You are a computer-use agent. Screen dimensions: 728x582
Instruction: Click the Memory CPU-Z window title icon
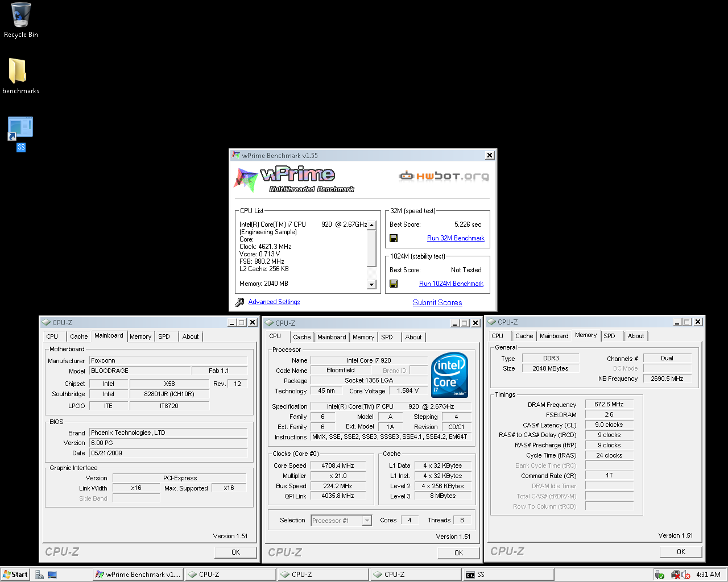tap(492, 322)
